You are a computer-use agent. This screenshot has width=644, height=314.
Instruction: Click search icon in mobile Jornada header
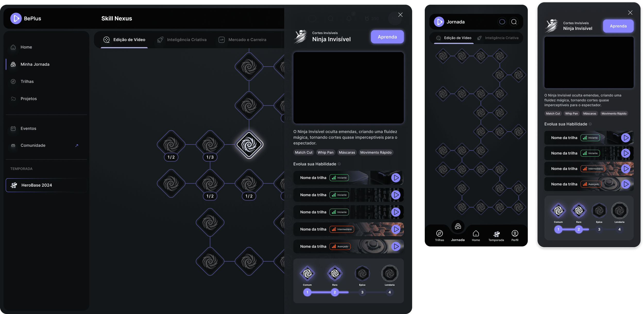pos(514,22)
